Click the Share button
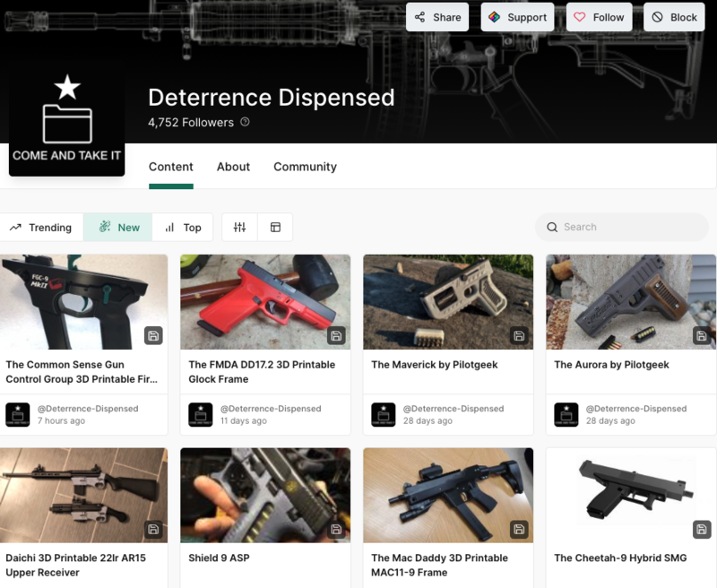The height and width of the screenshot is (588, 717). pyautogui.click(x=437, y=17)
